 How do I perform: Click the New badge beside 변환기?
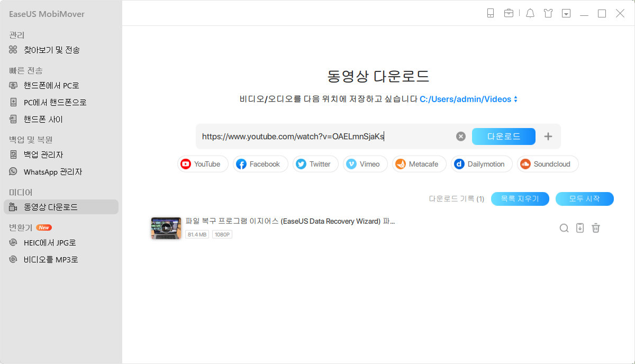click(44, 228)
